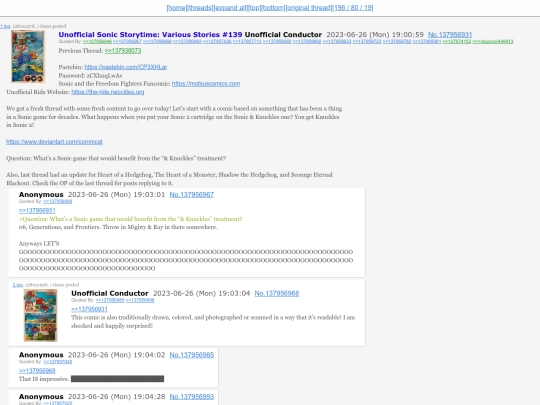Reveal the blacked-out spoiler text
The height and width of the screenshot is (405, 540).
pos(117,379)
